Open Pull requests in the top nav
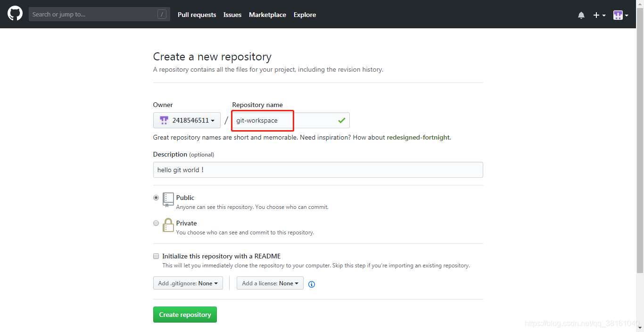 [197, 15]
